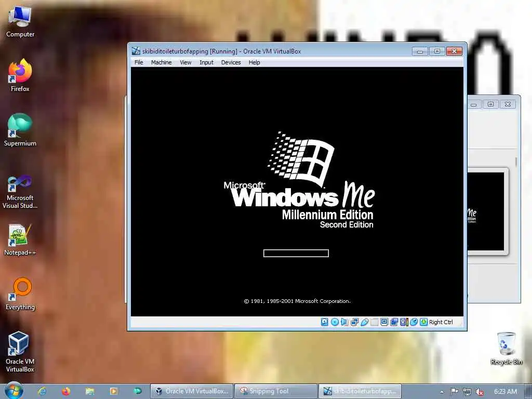Click the optical disc status icon
Image resolution: width=532 pixels, height=399 pixels.
pyautogui.click(x=335, y=322)
